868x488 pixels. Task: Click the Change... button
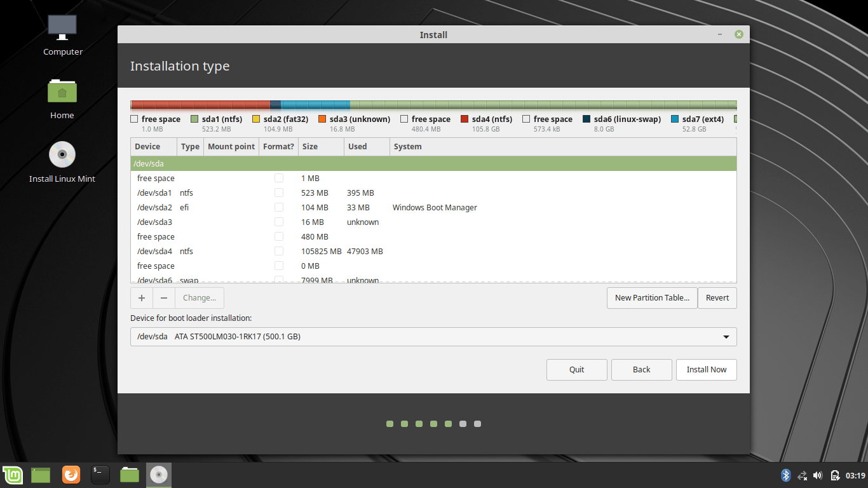200,297
